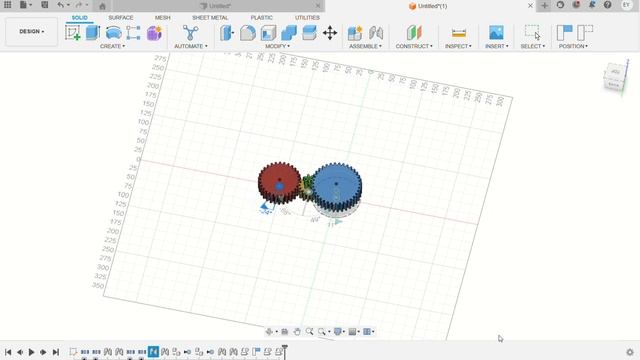Open the EY profile menu
The height and width of the screenshot is (360, 640).
[626, 5]
